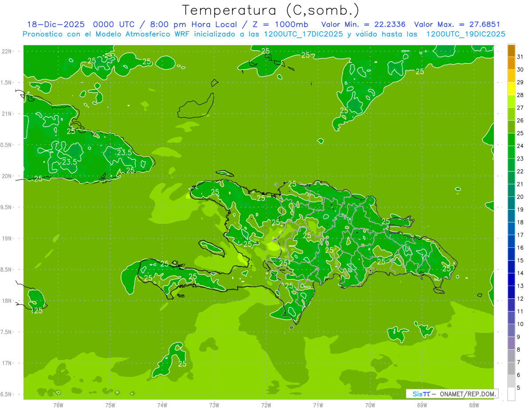
Task: Click the '0000 UTC' time label
Action: click(114, 24)
